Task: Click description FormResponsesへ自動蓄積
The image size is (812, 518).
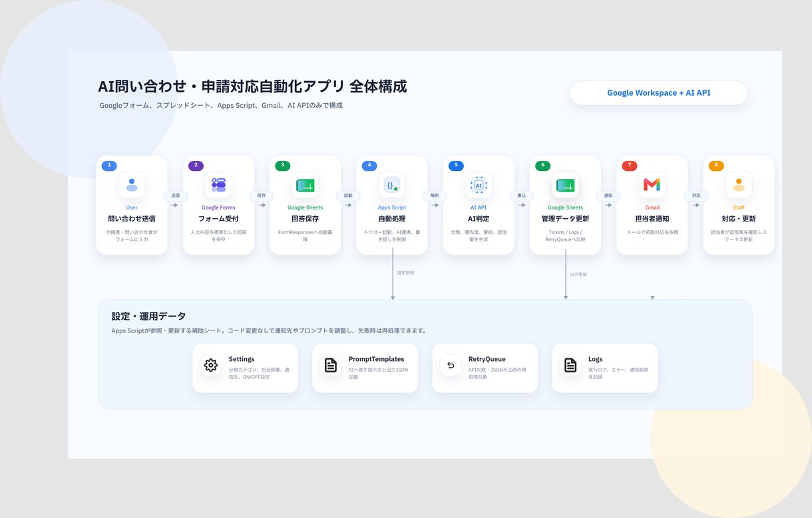Action: pyautogui.click(x=305, y=235)
